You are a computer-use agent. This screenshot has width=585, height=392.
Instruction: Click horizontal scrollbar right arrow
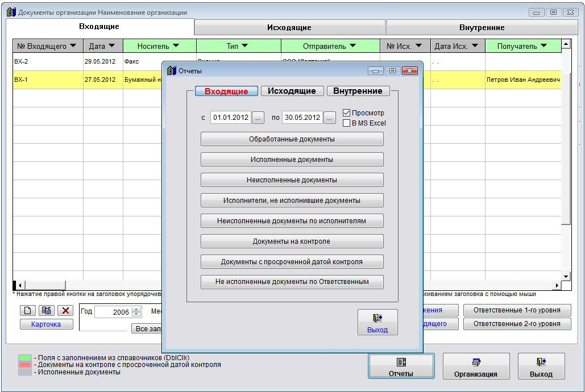(x=557, y=285)
